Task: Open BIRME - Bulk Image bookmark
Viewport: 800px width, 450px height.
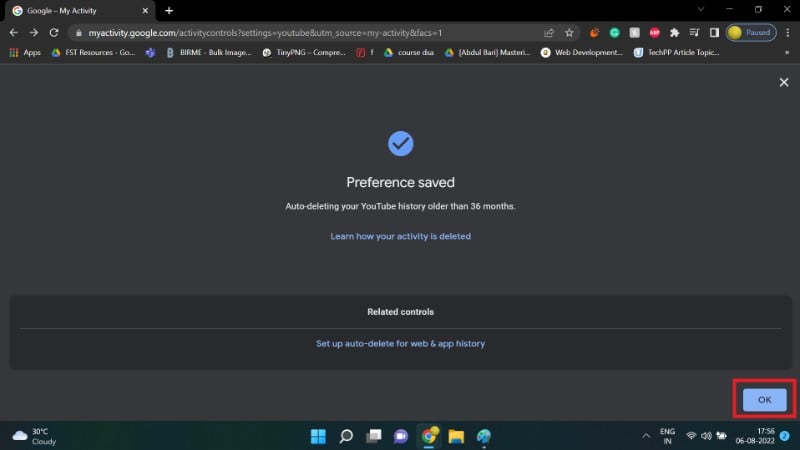Action: tap(209, 52)
